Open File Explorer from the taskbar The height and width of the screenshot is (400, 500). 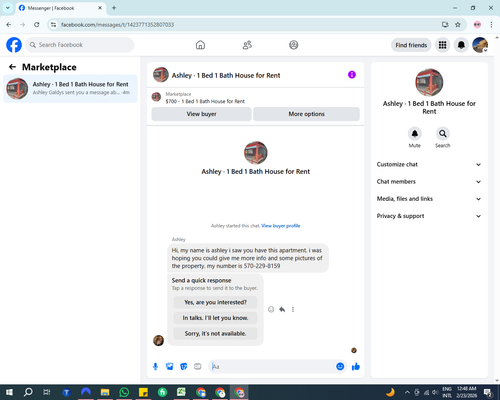pos(105,392)
